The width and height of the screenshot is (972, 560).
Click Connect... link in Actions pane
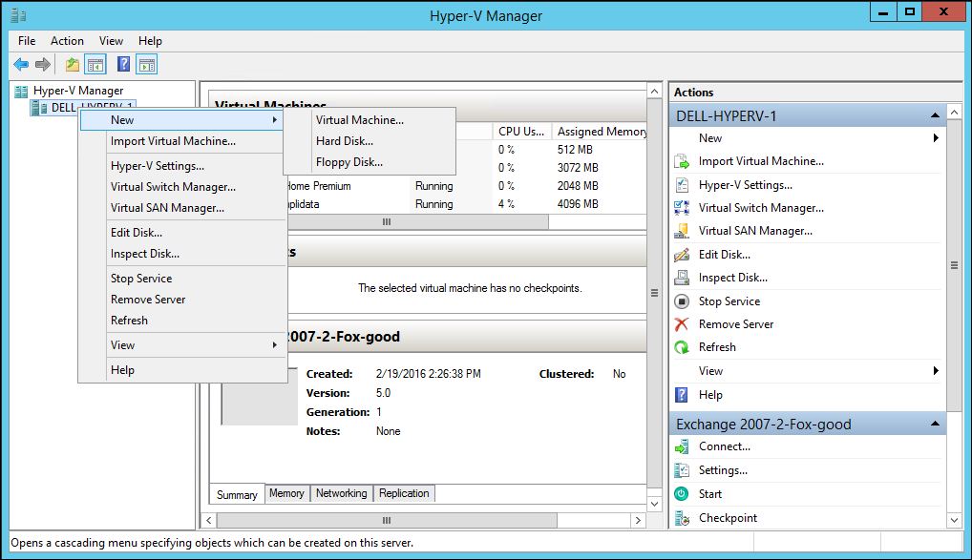pos(724,446)
